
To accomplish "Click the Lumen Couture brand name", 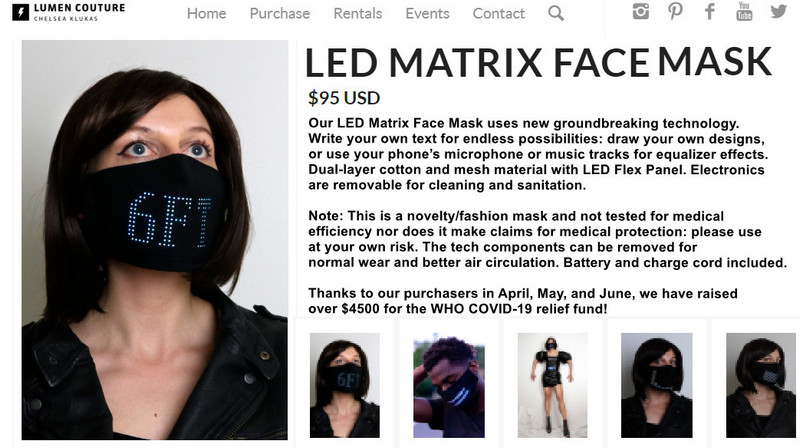I will pos(80,8).
